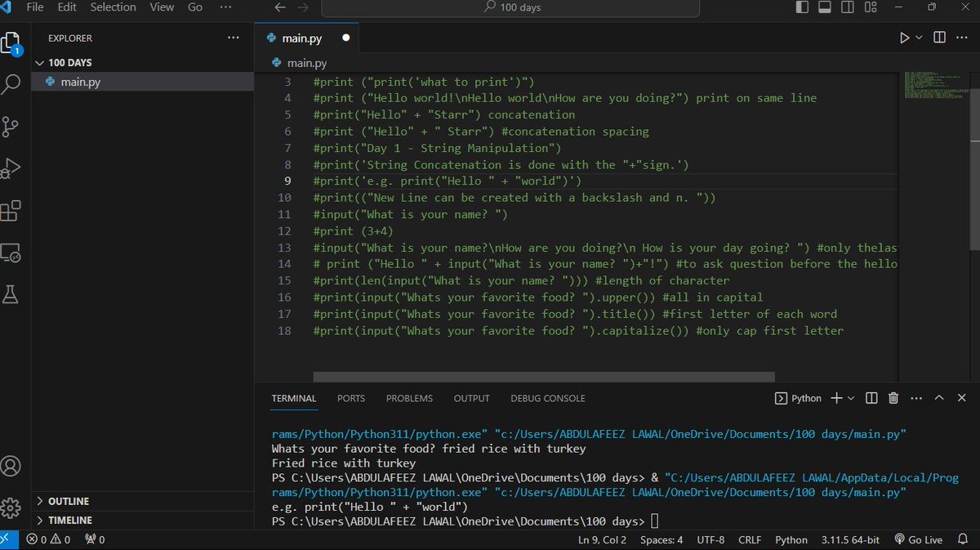
Task: Click the 100 days command center search box
Action: [x=510, y=7]
